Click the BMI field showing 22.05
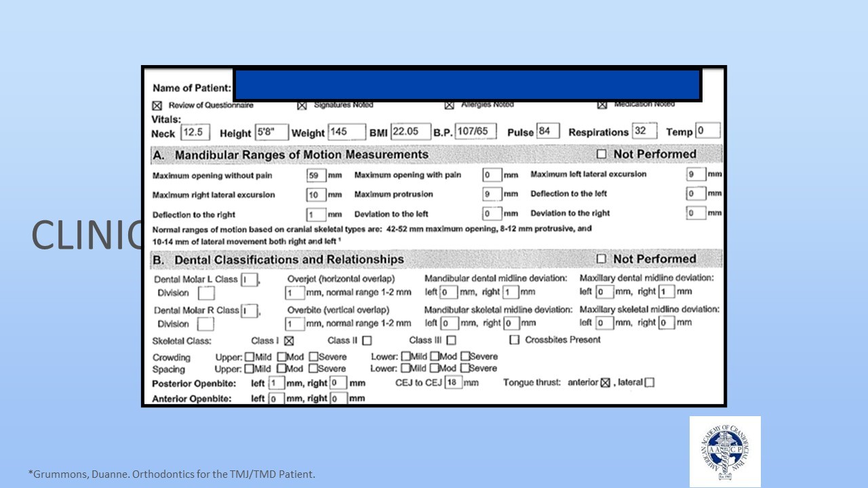Image resolution: width=868 pixels, height=488 pixels. coord(410,131)
